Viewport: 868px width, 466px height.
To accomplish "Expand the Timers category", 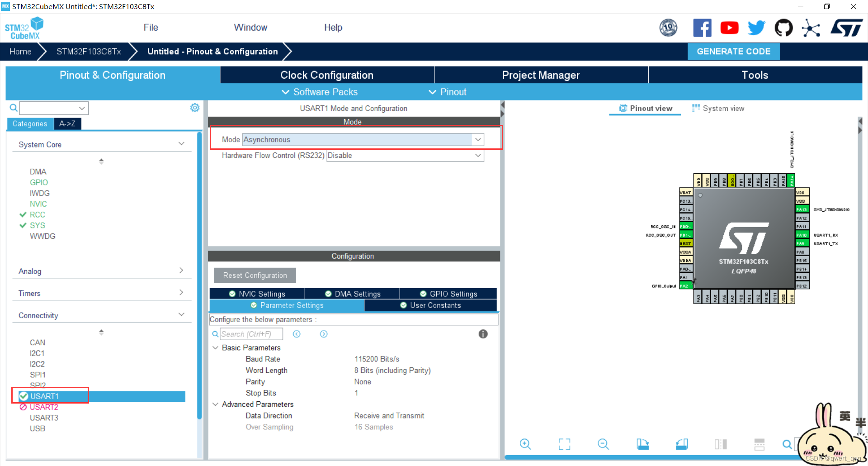I will point(181,293).
